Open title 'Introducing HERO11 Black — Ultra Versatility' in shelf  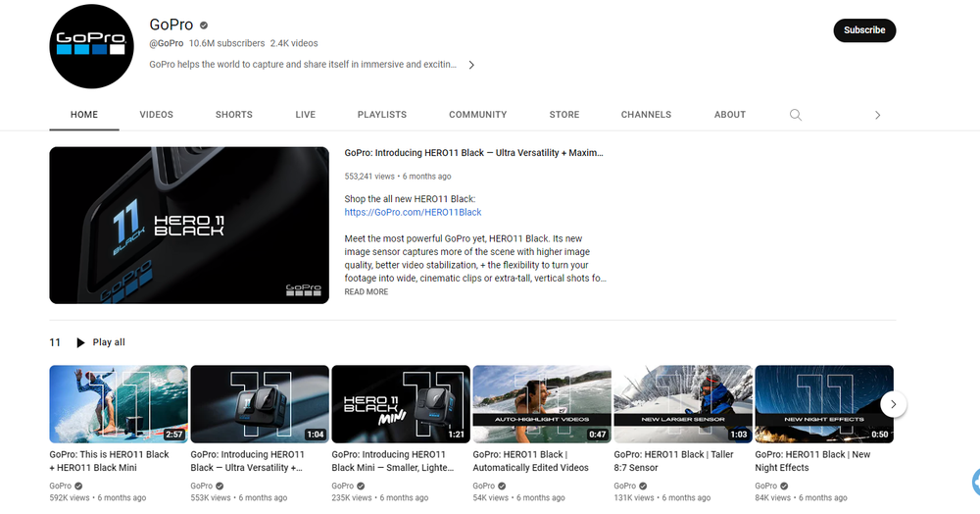coord(248,461)
